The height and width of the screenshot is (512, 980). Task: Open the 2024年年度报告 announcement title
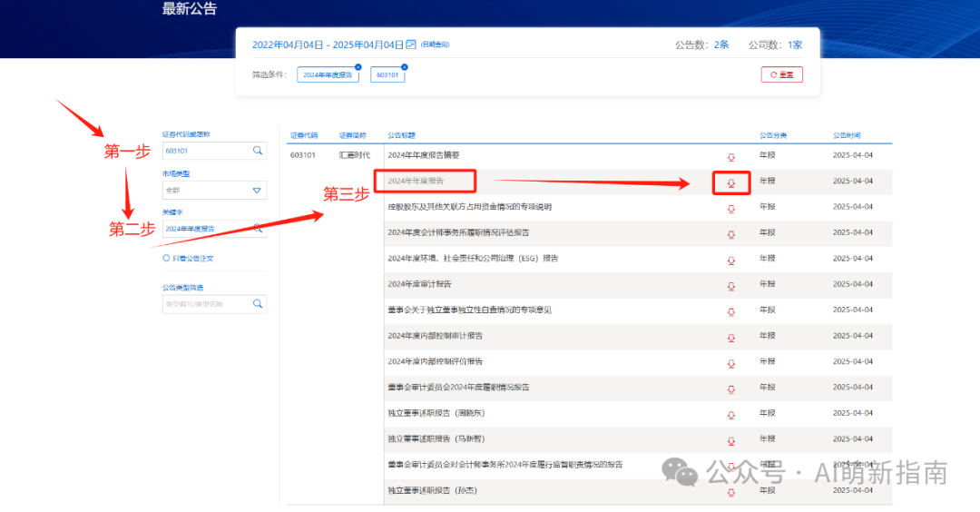coord(416,181)
